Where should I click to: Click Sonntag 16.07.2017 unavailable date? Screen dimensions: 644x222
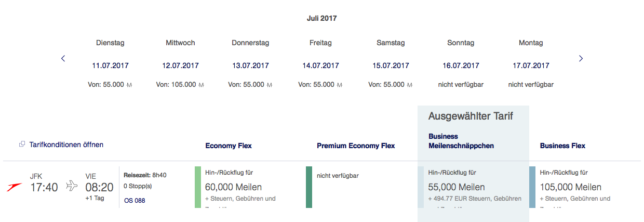point(461,66)
